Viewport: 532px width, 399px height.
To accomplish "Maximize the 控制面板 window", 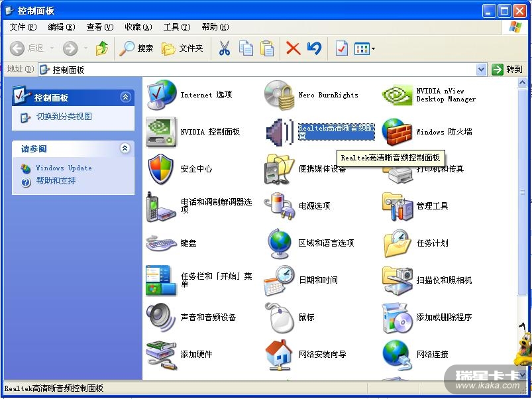I will [504, 11].
